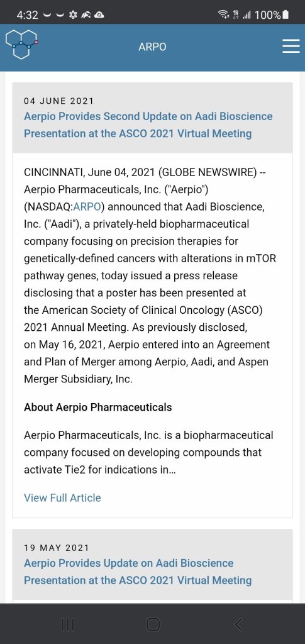The width and height of the screenshot is (305, 644).
Task: Open the Second Update on Aadi headline
Action: pos(148,125)
